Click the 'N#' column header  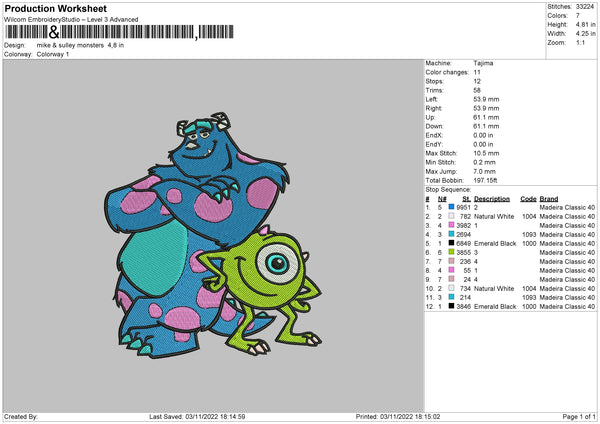pyautogui.click(x=442, y=199)
